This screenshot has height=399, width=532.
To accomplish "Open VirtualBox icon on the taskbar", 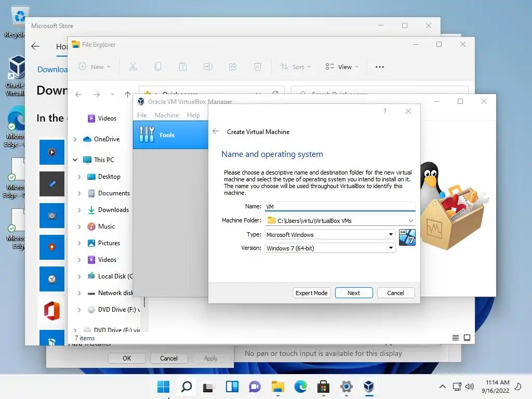I will [369, 387].
